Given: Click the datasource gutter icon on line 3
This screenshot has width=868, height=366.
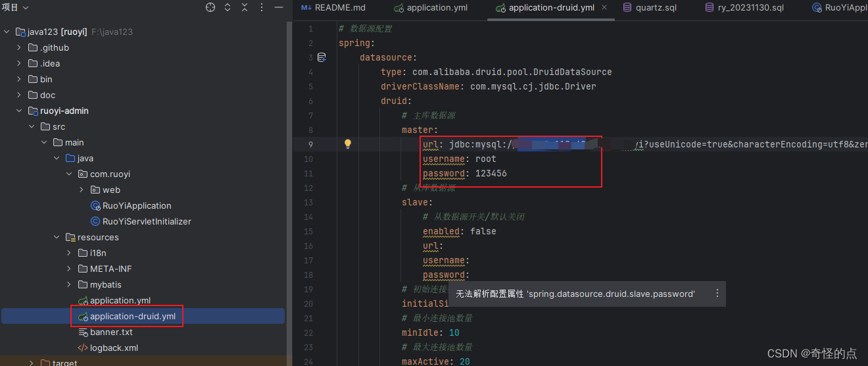Looking at the screenshot, I should (x=322, y=58).
